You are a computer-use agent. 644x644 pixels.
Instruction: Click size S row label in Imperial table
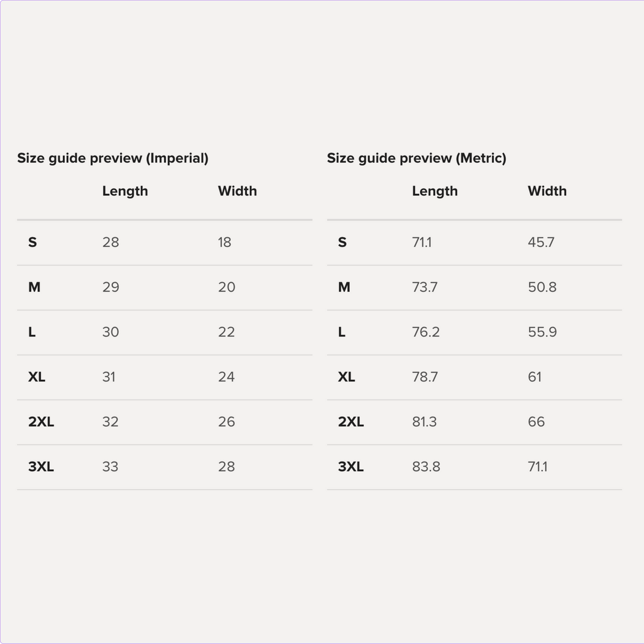click(x=33, y=242)
